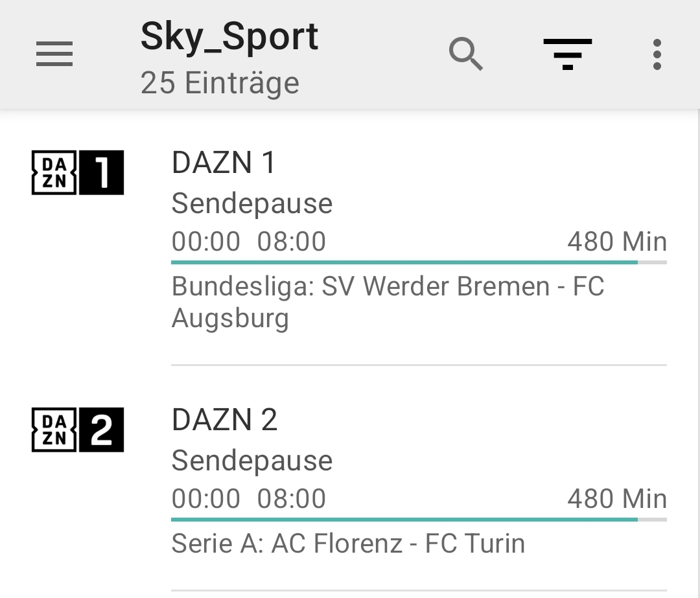Tap the 25 Einträge subtitle
This screenshot has width=700, height=598.
coord(220,83)
